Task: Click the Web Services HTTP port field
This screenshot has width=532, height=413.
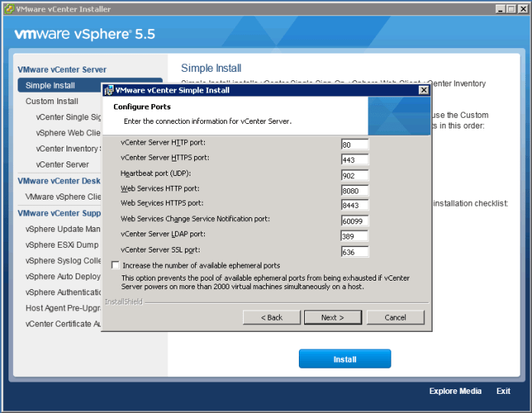Action: 355,190
